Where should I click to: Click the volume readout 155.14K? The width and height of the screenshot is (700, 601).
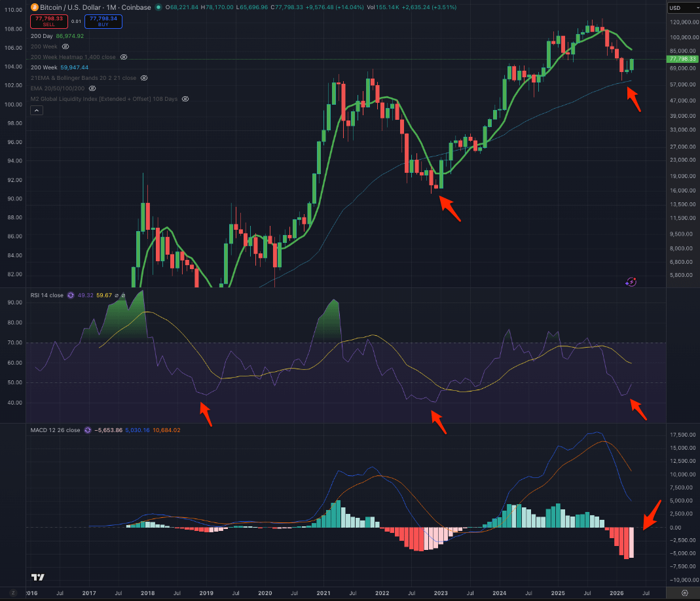coord(388,7)
